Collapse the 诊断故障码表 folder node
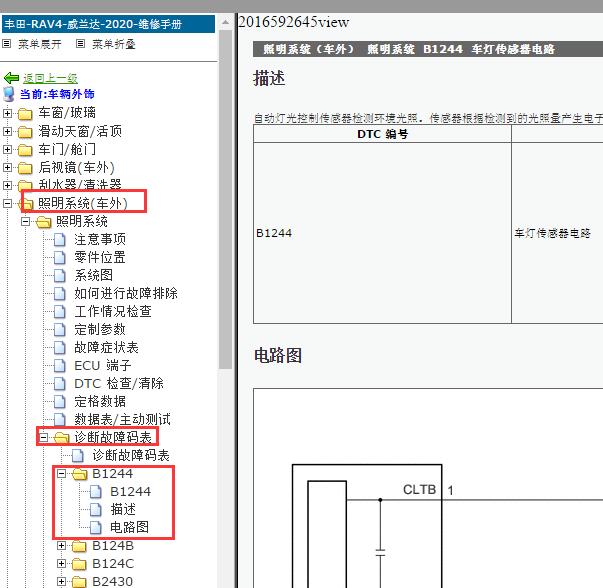The width and height of the screenshot is (603, 588). pos(43,438)
